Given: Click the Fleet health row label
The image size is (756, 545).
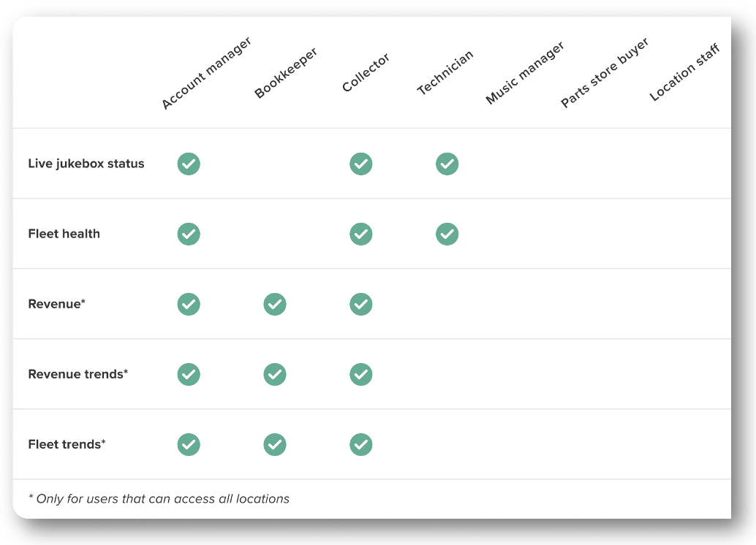Looking at the screenshot, I should coord(64,234).
